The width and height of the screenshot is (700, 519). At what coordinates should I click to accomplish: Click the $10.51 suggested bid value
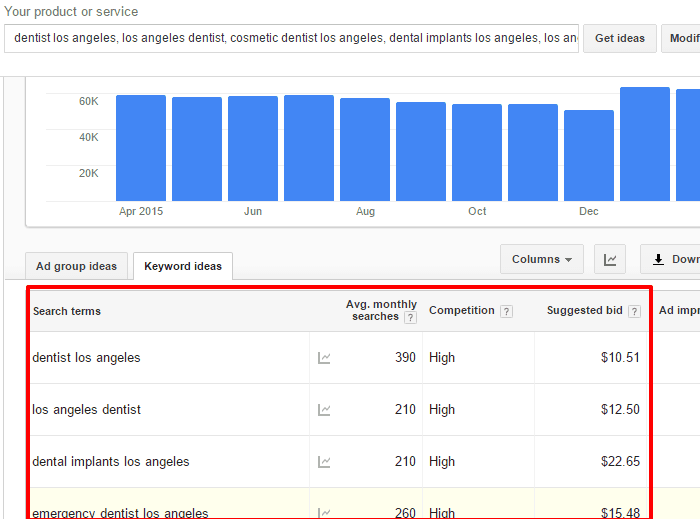coord(620,357)
